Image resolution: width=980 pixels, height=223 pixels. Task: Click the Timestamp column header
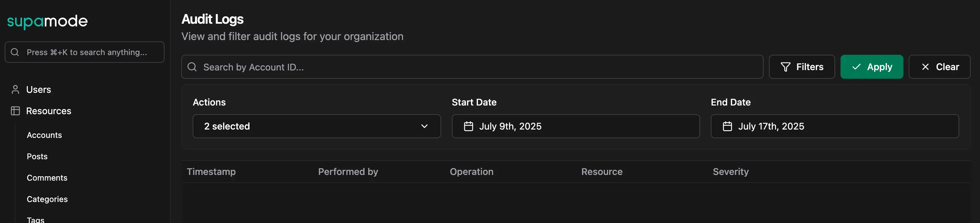(211, 171)
